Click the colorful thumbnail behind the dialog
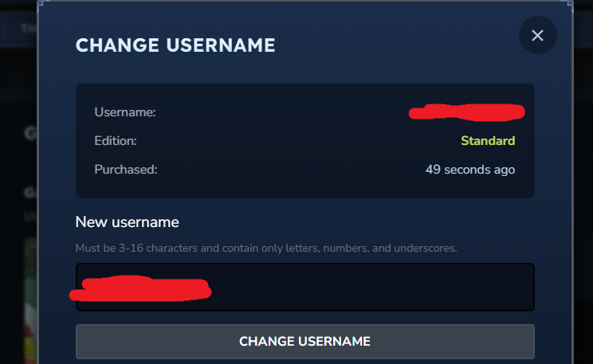 click(x=30, y=303)
